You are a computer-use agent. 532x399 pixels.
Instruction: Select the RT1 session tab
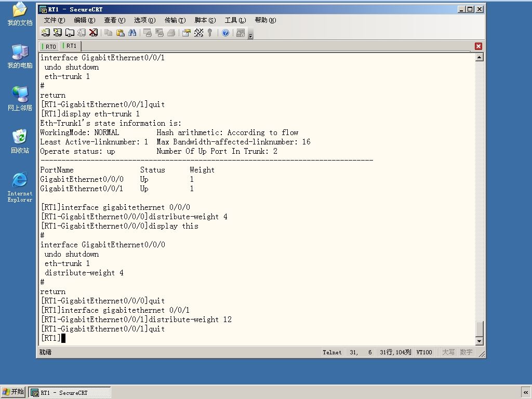pyautogui.click(x=71, y=46)
